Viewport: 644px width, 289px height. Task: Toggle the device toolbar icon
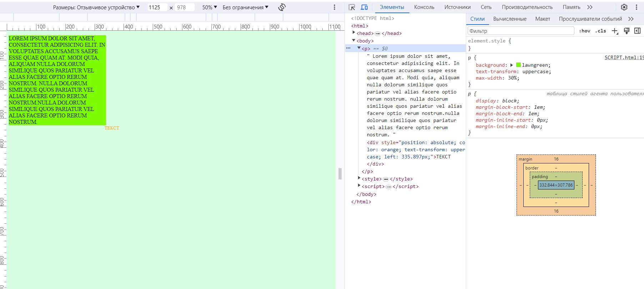click(364, 7)
